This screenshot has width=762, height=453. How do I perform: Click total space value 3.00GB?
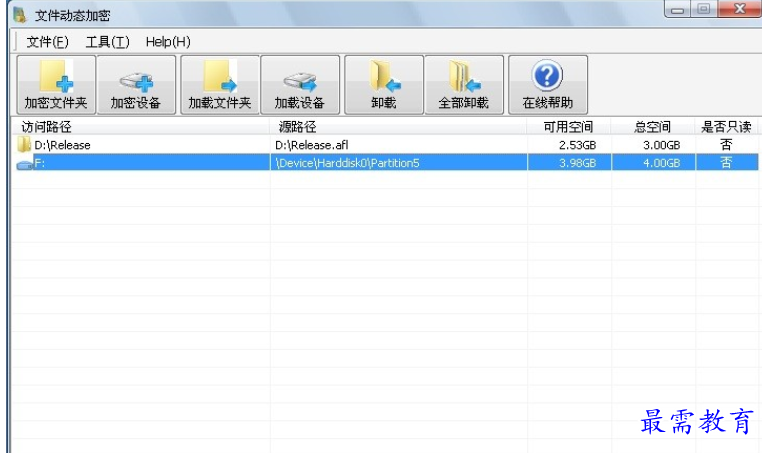click(661, 145)
